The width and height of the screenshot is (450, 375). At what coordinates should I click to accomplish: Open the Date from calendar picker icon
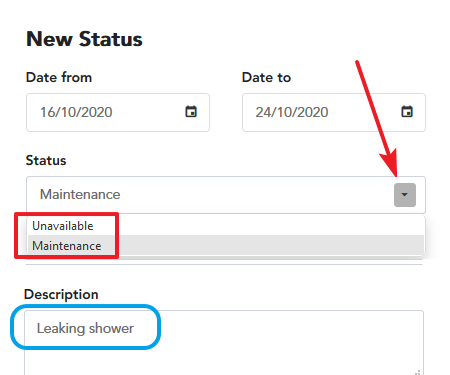(191, 112)
